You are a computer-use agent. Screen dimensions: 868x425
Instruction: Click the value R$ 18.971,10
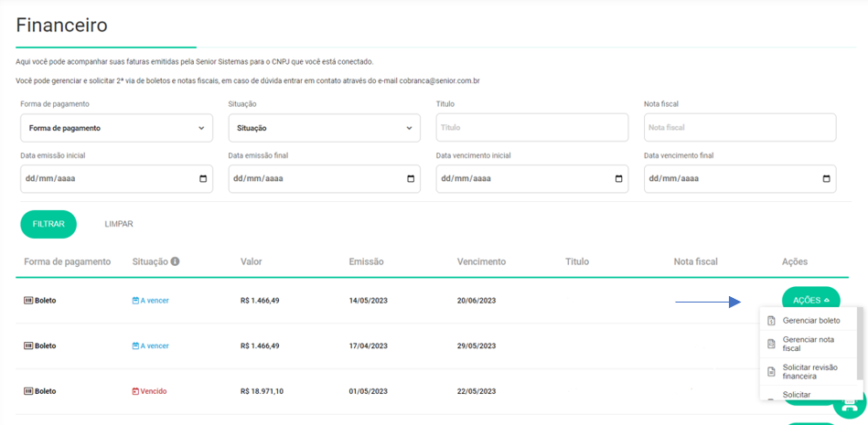pyautogui.click(x=262, y=391)
